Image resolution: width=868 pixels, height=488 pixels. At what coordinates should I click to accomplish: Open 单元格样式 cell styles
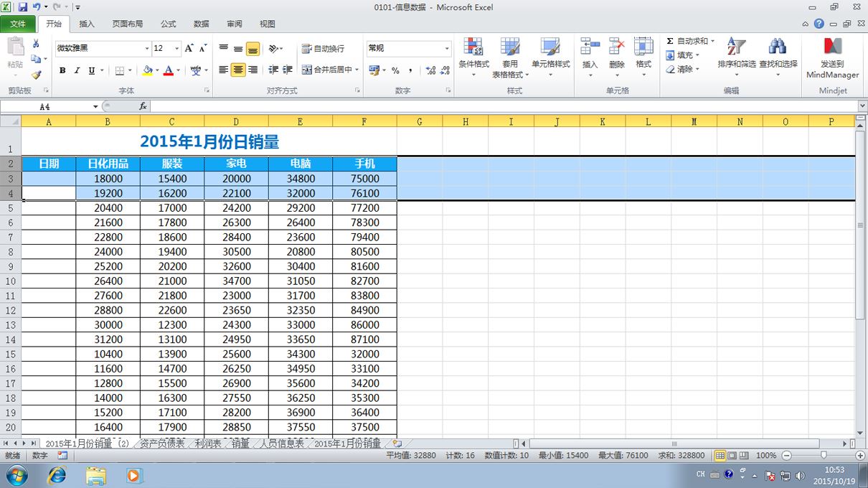click(x=550, y=57)
